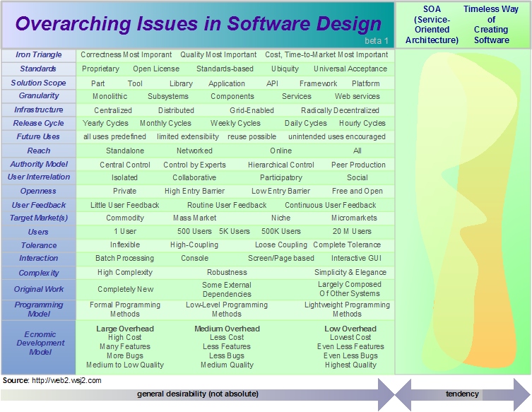Click the 'beta 1' label in header
This screenshot has width=532, height=412.
(377, 41)
